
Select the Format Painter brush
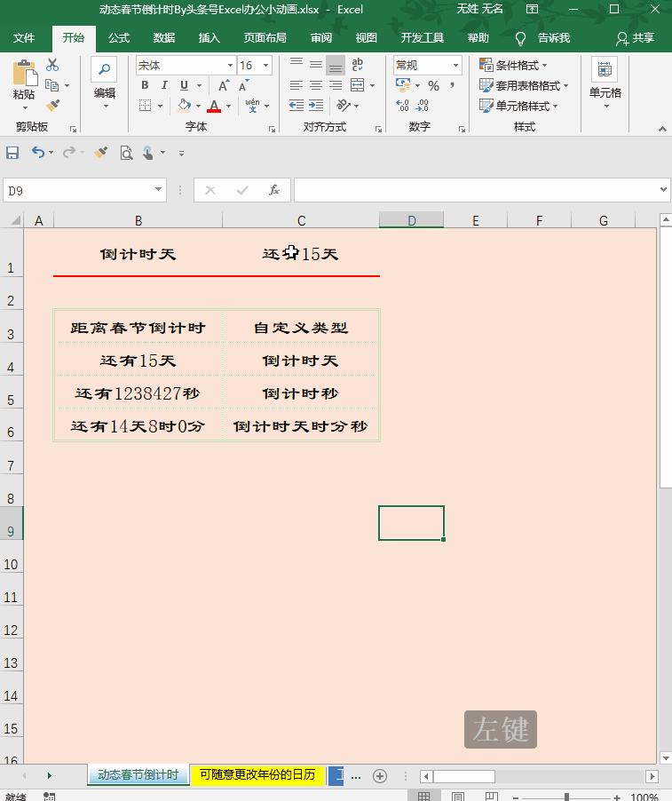(52, 106)
